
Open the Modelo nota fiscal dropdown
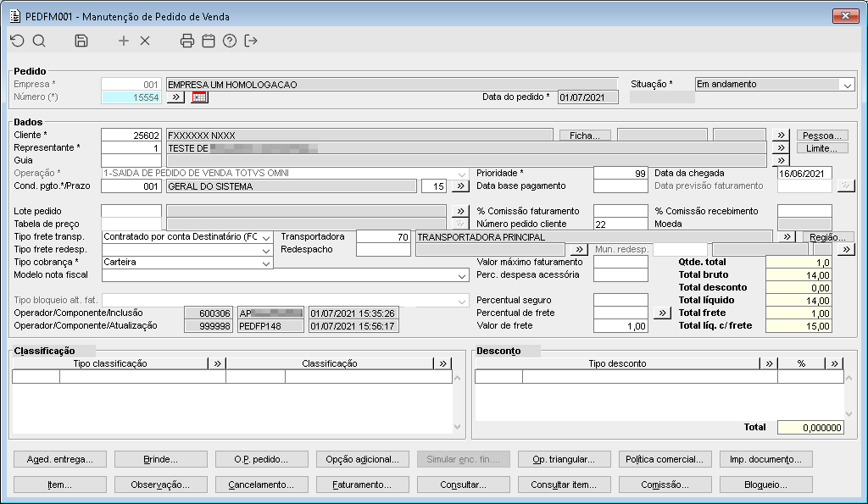point(462,275)
